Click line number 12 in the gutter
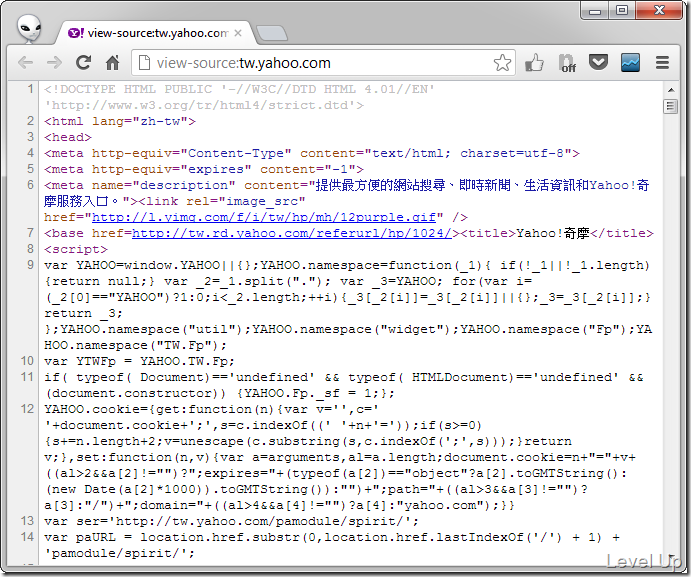The image size is (691, 577). 27,409
